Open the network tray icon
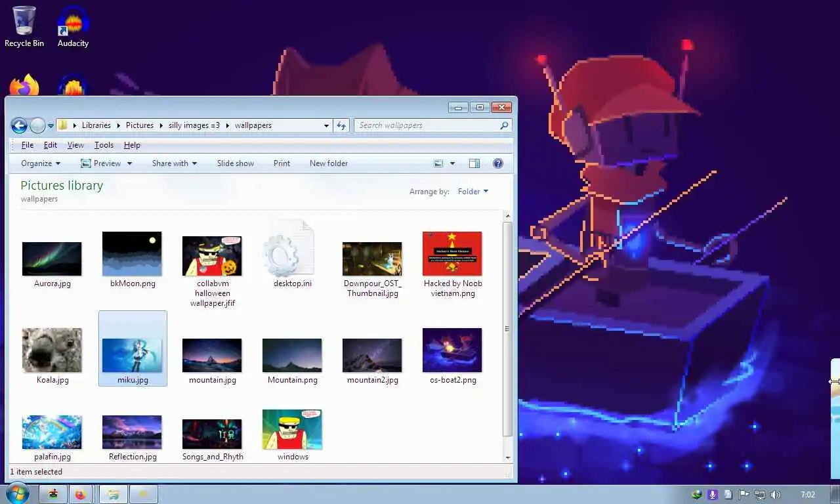This screenshot has height=504, width=840. (760, 495)
